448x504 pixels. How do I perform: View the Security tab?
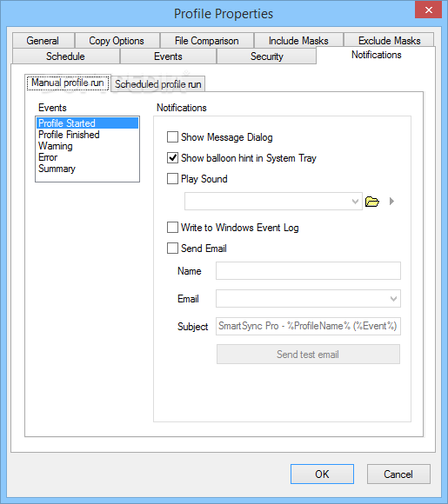click(x=267, y=56)
